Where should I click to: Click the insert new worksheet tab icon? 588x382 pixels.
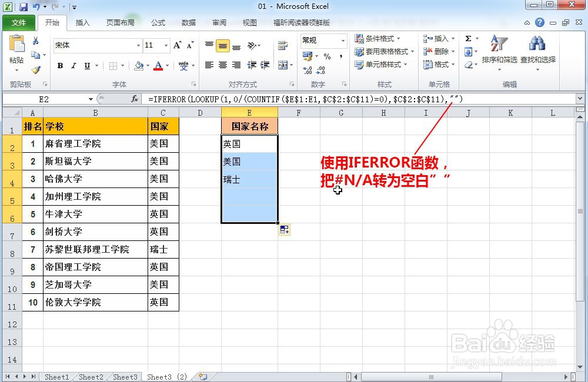point(203,377)
